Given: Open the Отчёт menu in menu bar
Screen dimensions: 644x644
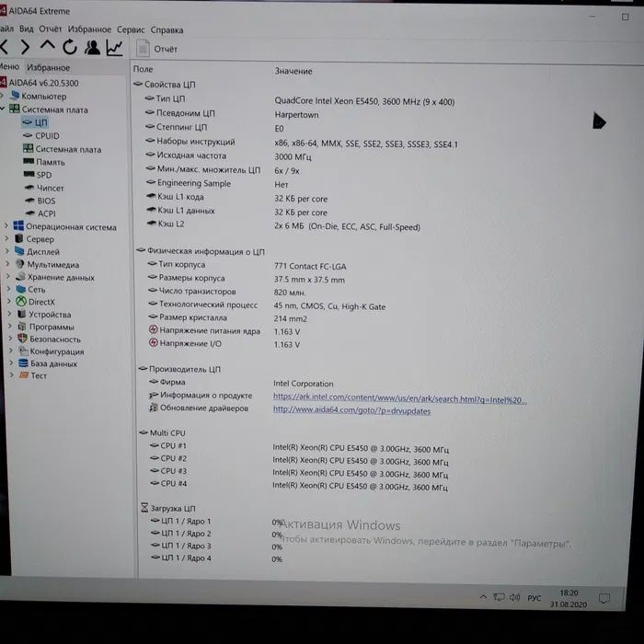Looking at the screenshot, I should [50, 29].
